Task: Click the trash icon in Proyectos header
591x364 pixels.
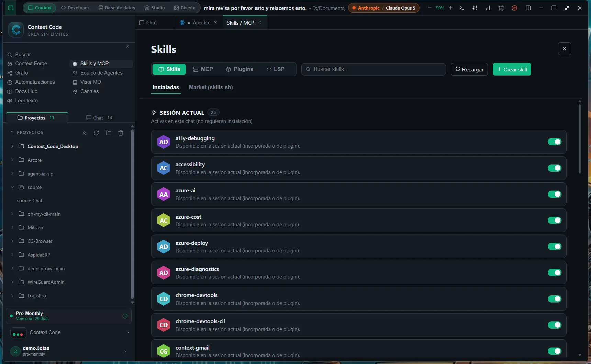Action: 121,133
